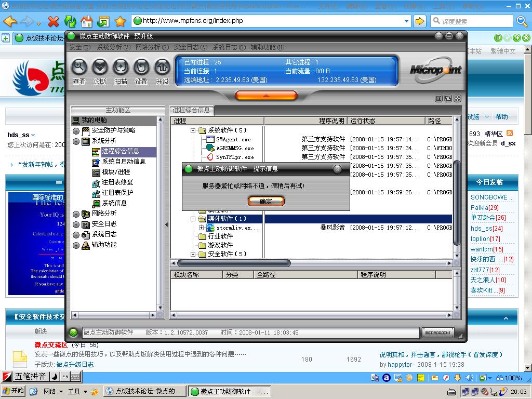Click the 运行状态 column header
The height and width of the screenshot is (399, 532).
(387, 121)
